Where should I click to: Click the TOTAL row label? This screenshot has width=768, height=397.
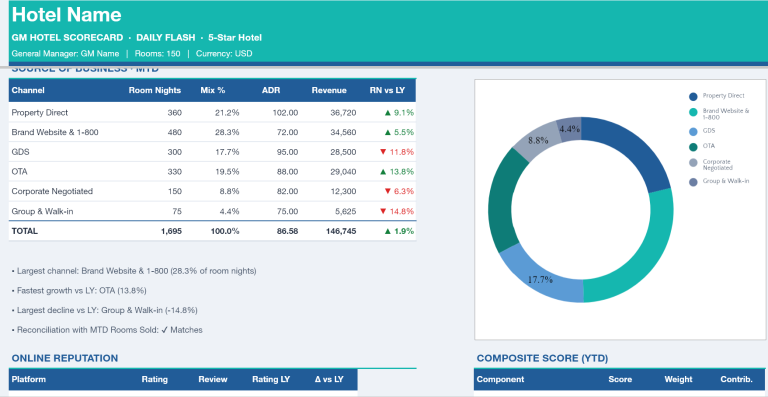point(24,231)
